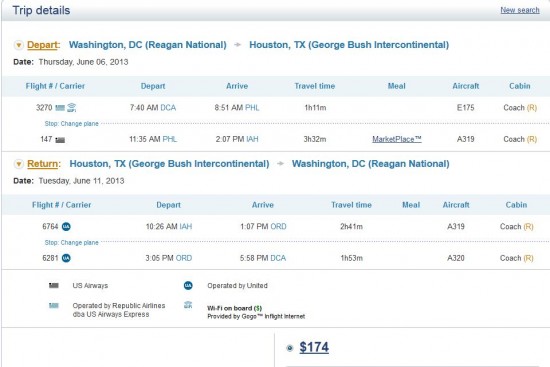Click the Republic Airlines legend icon
Viewport: 550px width, 367px height.
point(54,306)
